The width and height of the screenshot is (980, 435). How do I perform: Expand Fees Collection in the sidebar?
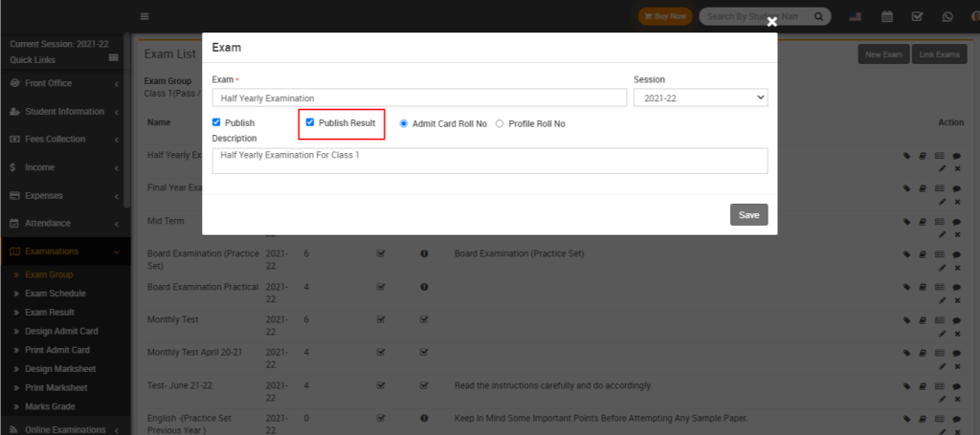64,140
